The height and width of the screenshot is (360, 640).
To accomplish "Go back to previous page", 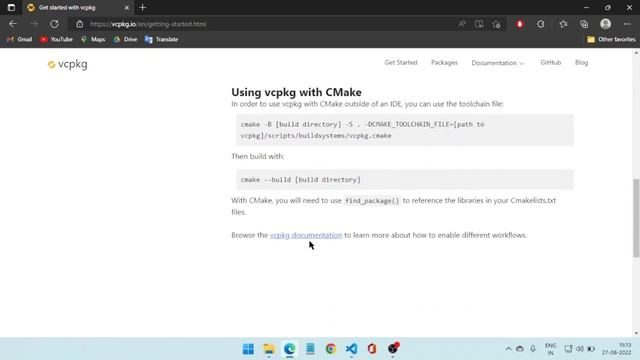I will tap(13, 24).
